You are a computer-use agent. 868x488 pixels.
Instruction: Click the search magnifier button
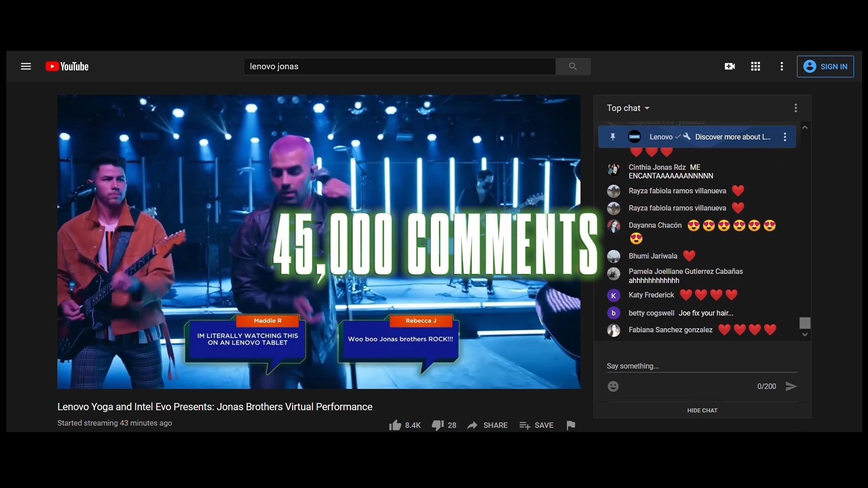(573, 66)
